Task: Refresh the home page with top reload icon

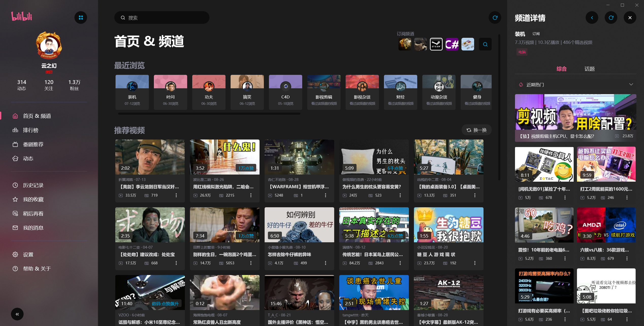Action: pos(495,18)
